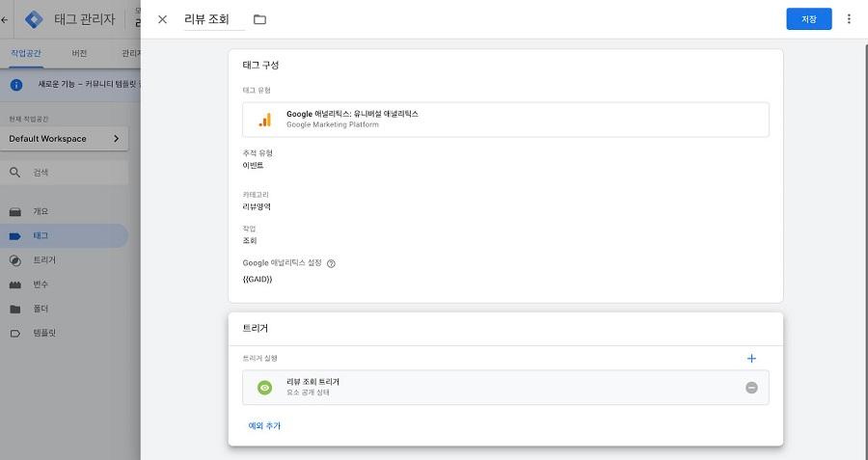Open 변수 in the sidebar
868x460 pixels.
pos(65,284)
